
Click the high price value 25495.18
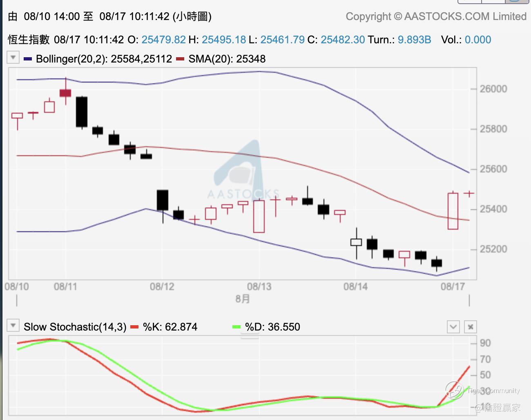tap(224, 40)
